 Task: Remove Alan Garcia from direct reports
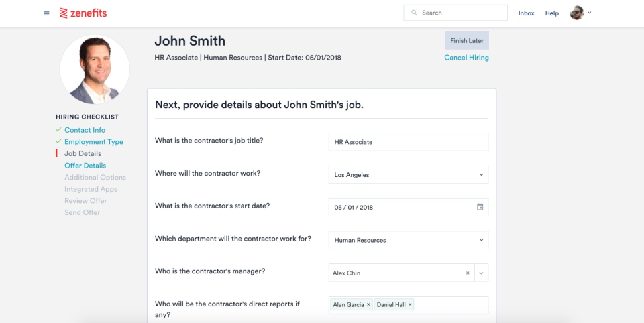coord(368,305)
